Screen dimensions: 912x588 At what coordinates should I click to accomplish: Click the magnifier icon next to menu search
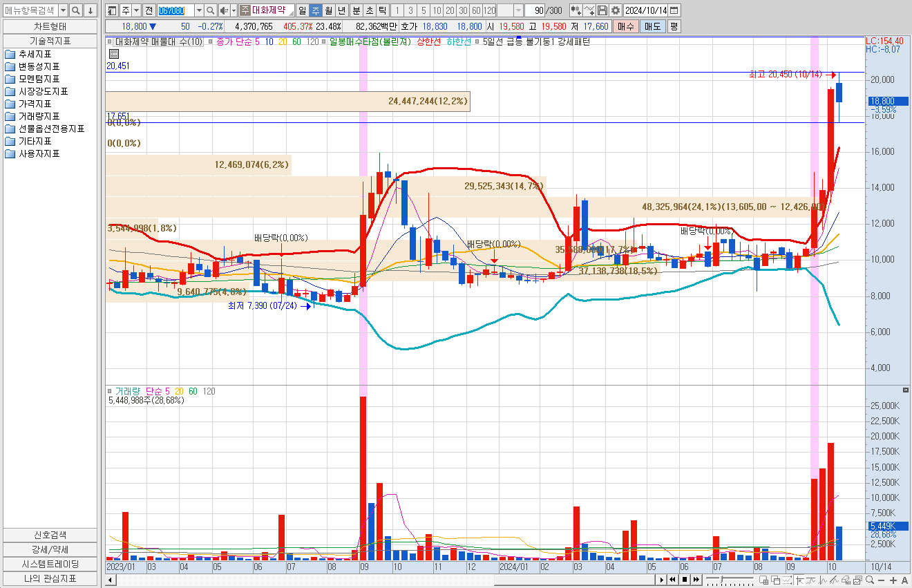click(76, 10)
